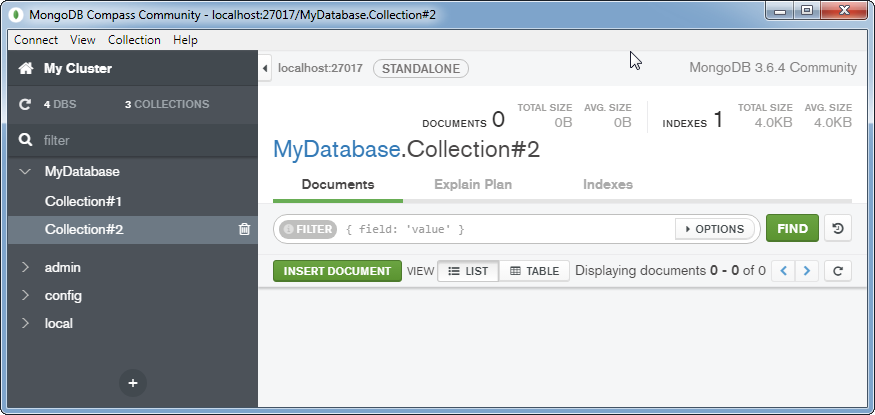Click the FIND button
Screen dimensions: 875x415
coord(792,228)
